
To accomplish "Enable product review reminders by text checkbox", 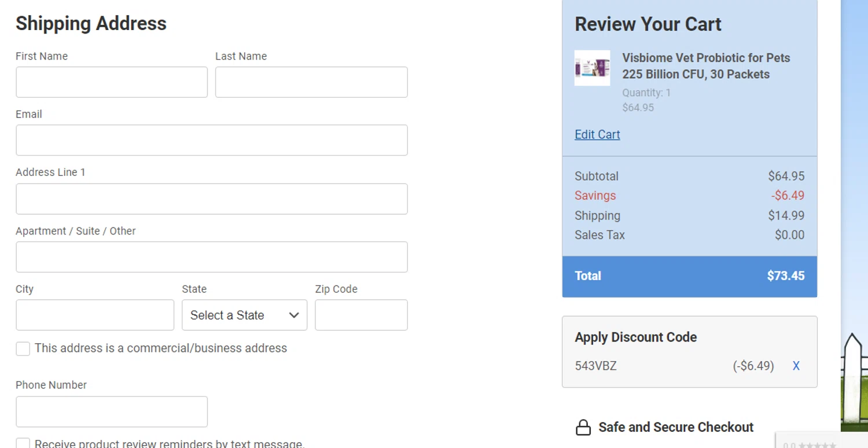I will pos(23,444).
